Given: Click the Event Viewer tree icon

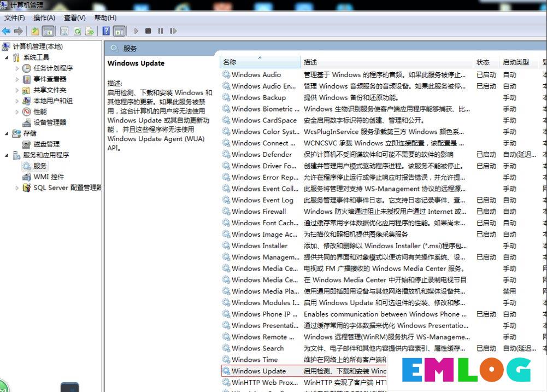Looking at the screenshot, I should [27, 79].
